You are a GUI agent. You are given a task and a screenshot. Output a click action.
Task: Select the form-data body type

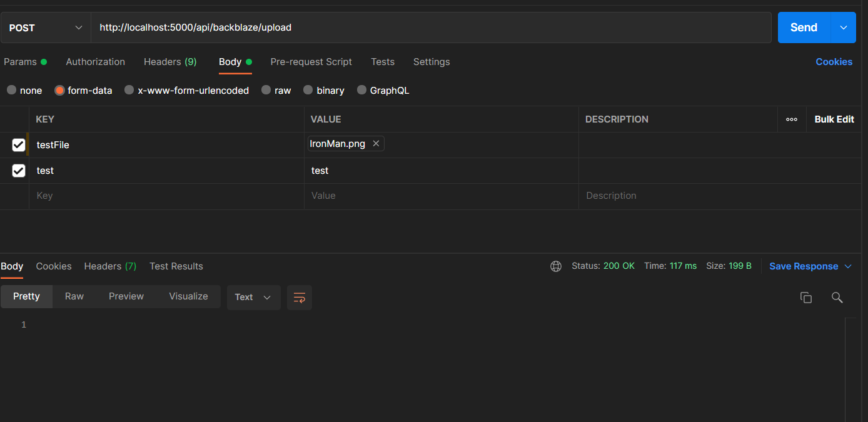(84, 90)
